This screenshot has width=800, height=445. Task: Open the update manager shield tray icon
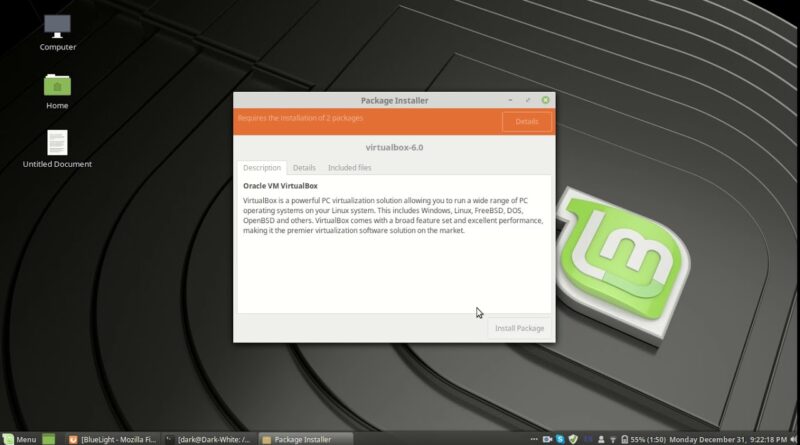[x=573, y=439]
